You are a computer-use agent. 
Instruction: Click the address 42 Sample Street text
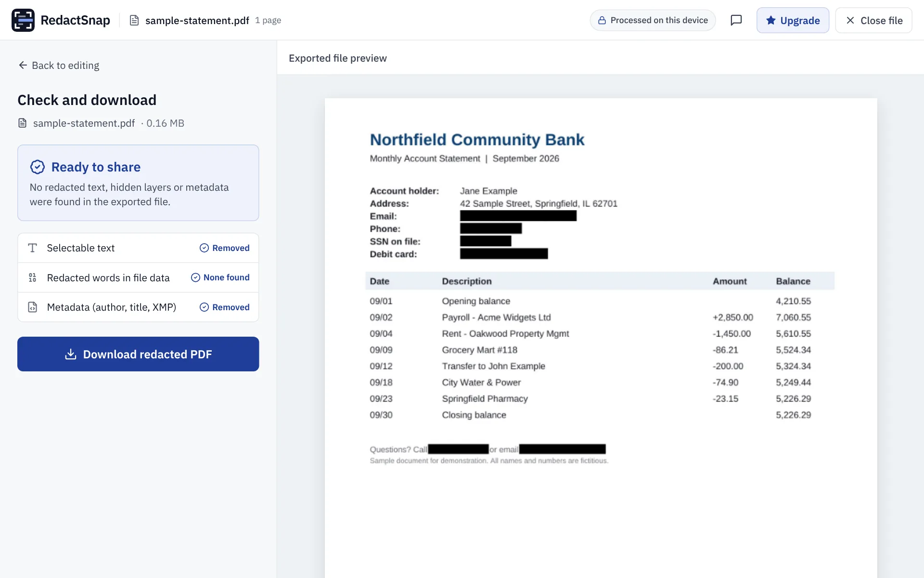(x=539, y=203)
